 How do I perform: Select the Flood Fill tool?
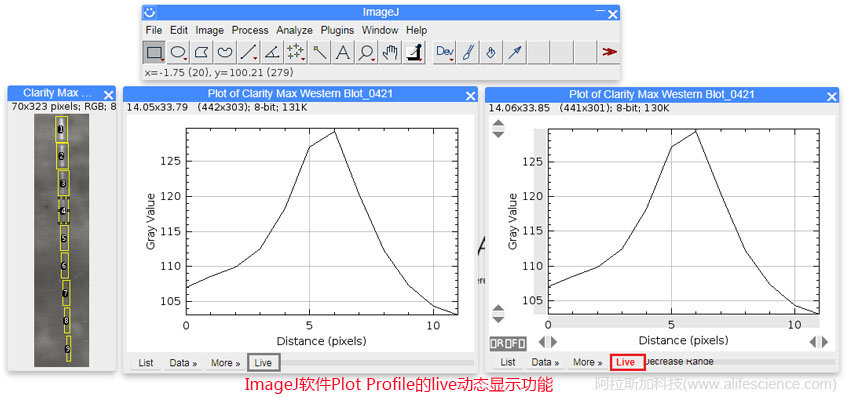pyautogui.click(x=492, y=52)
